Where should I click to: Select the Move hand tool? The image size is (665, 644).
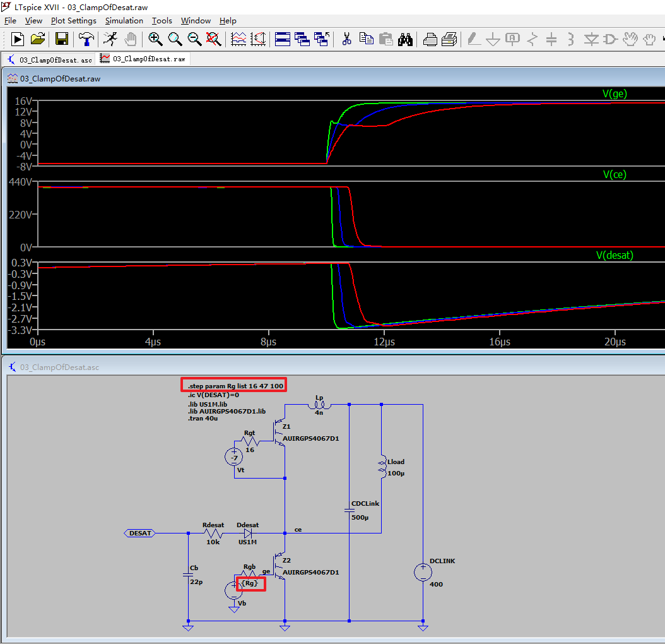630,39
